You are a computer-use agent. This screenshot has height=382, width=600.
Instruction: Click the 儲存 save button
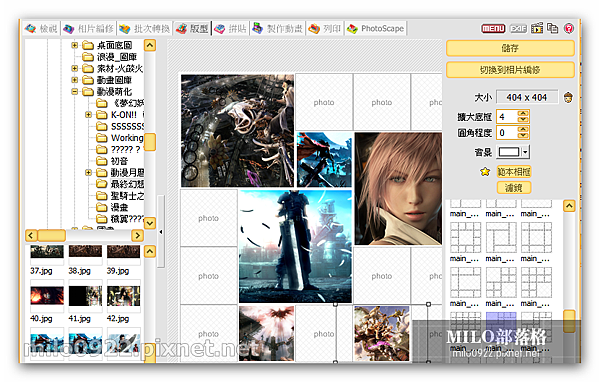(510, 48)
